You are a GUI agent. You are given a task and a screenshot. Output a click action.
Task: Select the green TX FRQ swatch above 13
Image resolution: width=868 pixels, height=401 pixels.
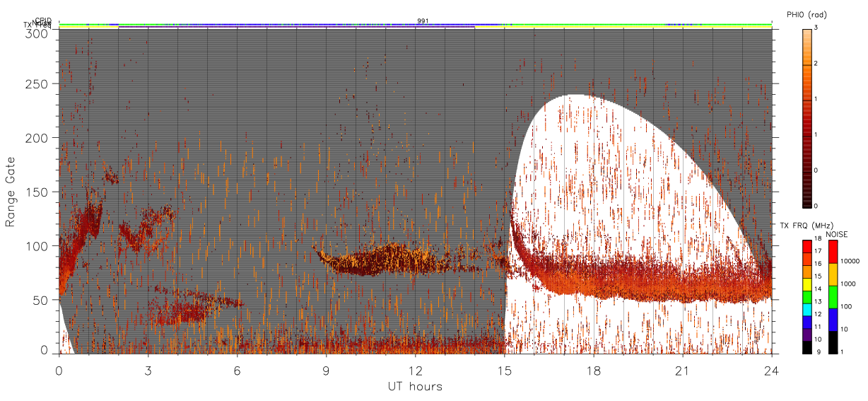[807, 297]
